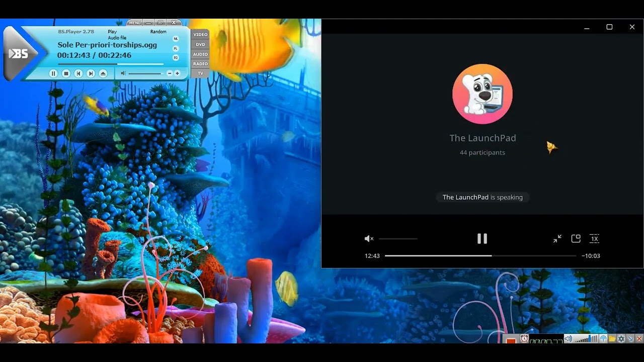Viewport: 644px width, 362px height.
Task: Click the Random label in BS.Player
Action: point(158,32)
